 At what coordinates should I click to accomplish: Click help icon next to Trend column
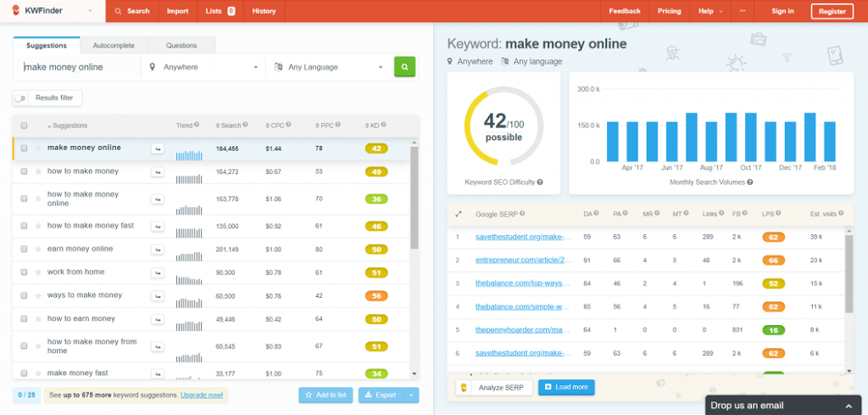pos(197,126)
